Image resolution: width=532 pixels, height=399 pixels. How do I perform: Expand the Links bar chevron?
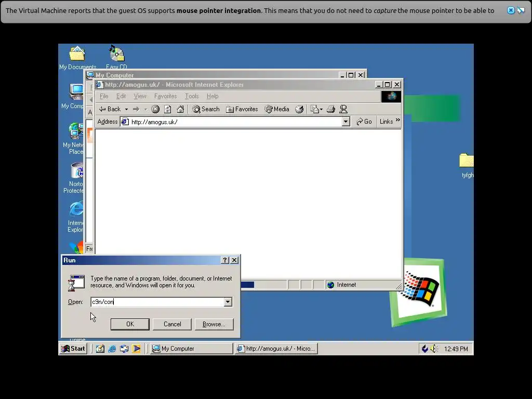[397, 120]
